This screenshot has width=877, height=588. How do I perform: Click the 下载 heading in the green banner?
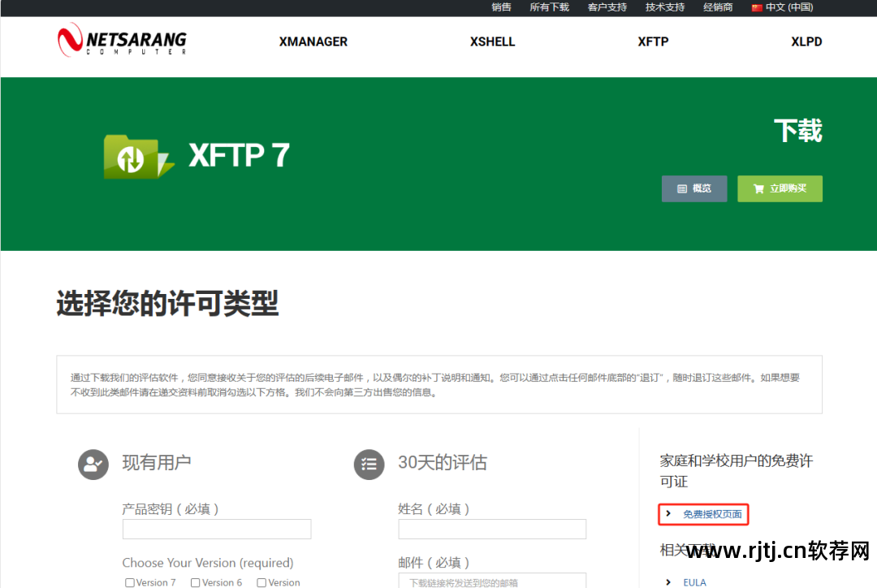coord(798,131)
